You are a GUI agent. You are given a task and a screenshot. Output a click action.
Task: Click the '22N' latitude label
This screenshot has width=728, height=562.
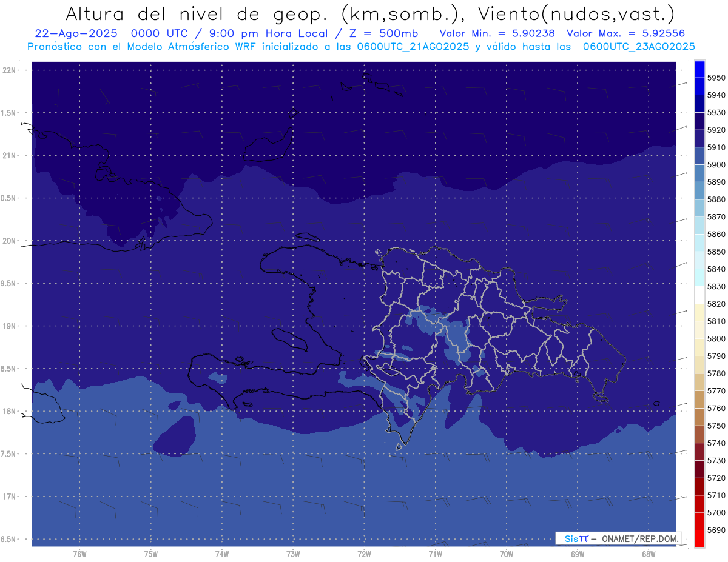(x=8, y=70)
